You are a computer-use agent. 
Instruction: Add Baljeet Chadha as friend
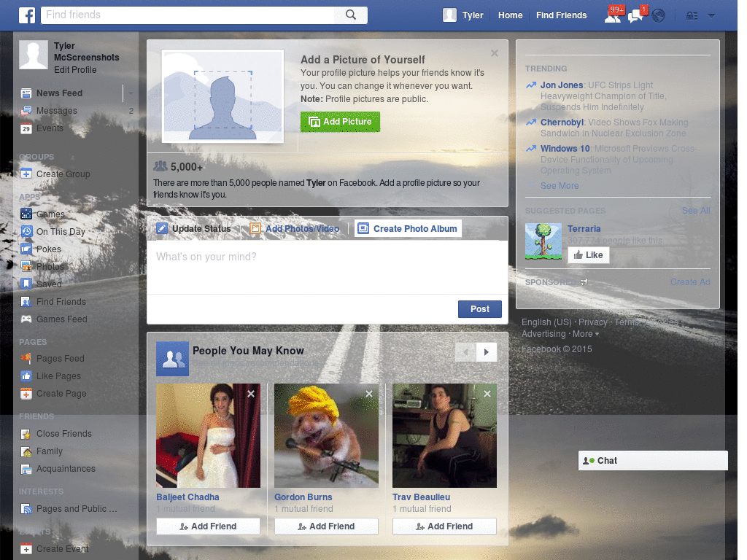coord(208,526)
